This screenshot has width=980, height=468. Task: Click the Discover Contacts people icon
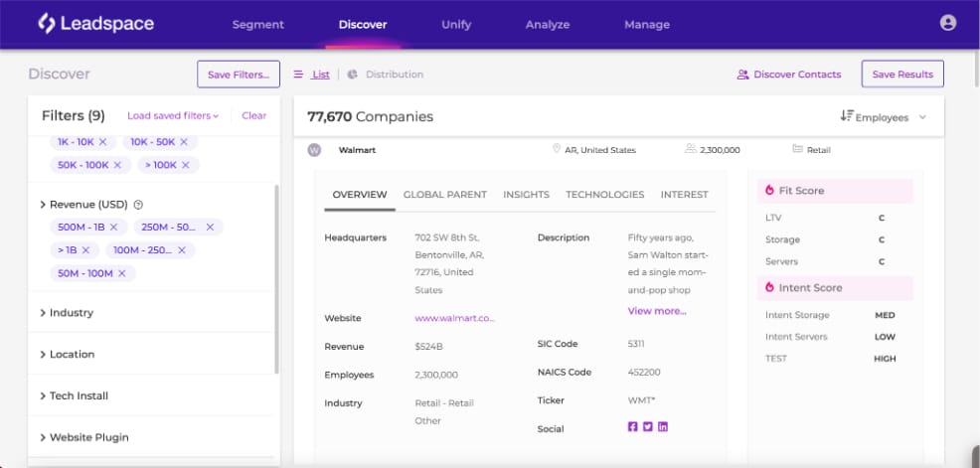[x=742, y=75]
